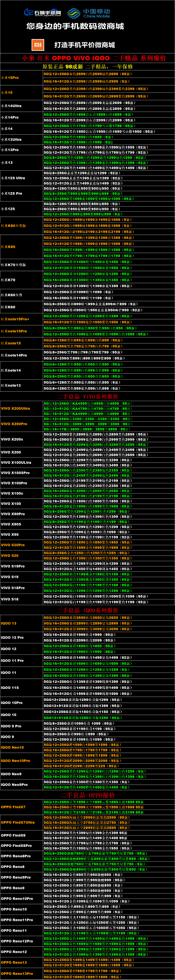
Task: Click the OPPO FindX7Ultra model label
Action: pos(17,822)
